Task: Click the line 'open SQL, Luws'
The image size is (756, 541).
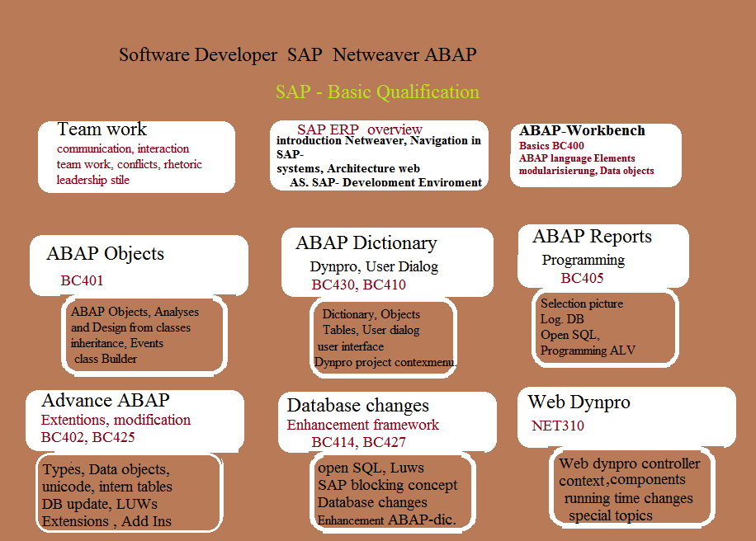Action: click(x=371, y=468)
